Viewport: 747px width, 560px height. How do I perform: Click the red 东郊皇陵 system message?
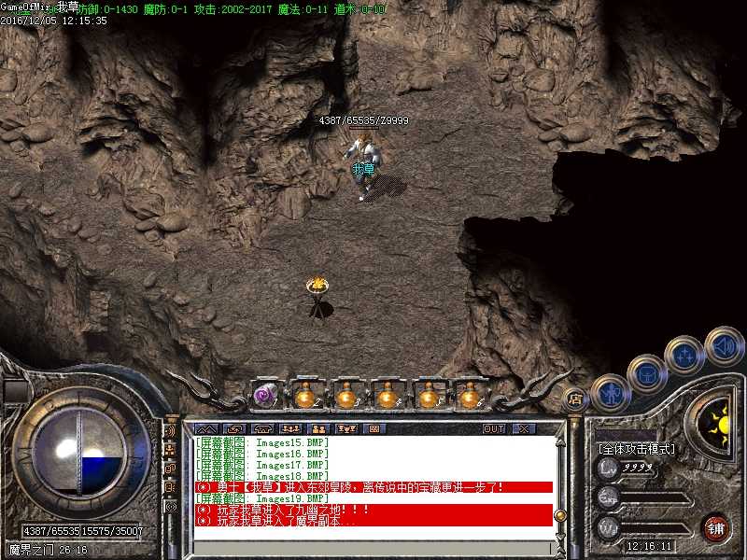point(373,487)
